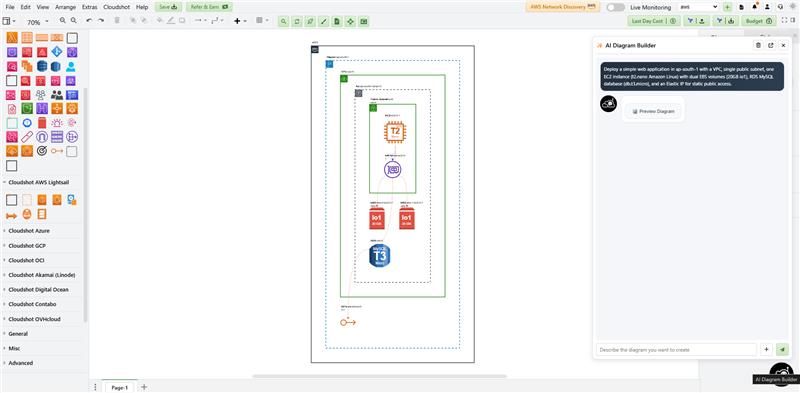
Task: Select the Elastic IP icon in diagram
Action: click(348, 322)
